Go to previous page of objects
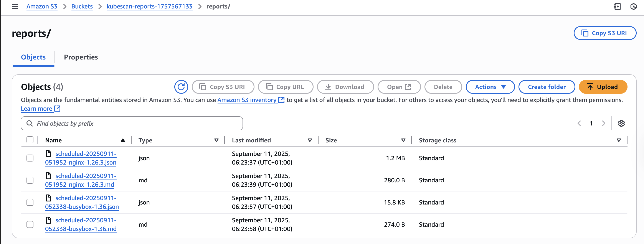 [579, 123]
